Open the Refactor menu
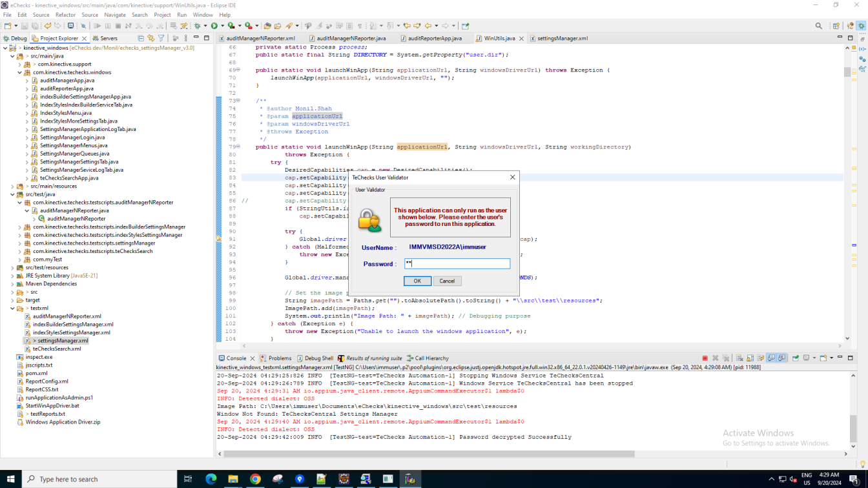Viewport: 868px width, 488px height. 65,15
